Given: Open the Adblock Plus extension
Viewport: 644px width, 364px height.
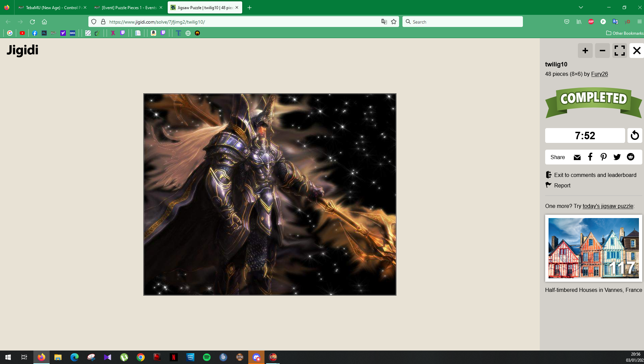Looking at the screenshot, I should tap(591, 22).
